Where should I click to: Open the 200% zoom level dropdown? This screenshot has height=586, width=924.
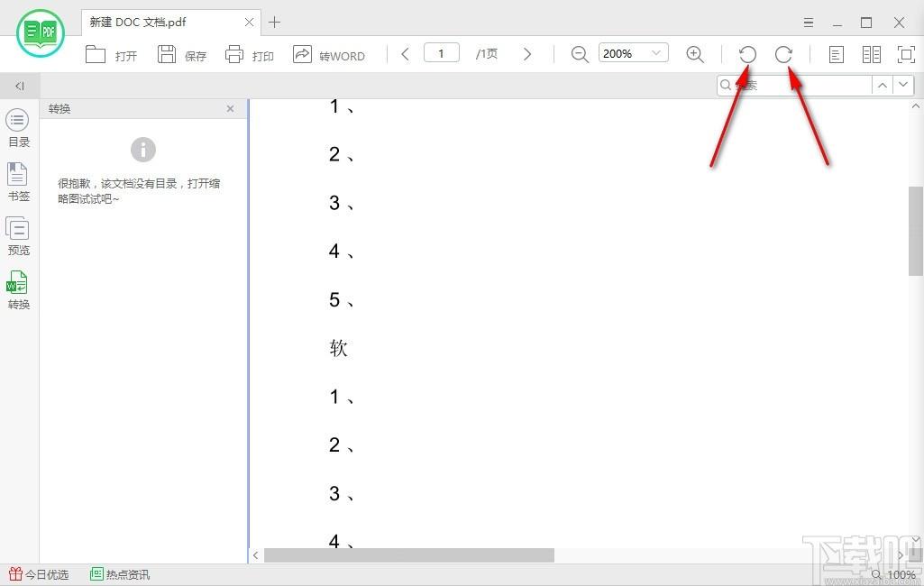pos(634,53)
